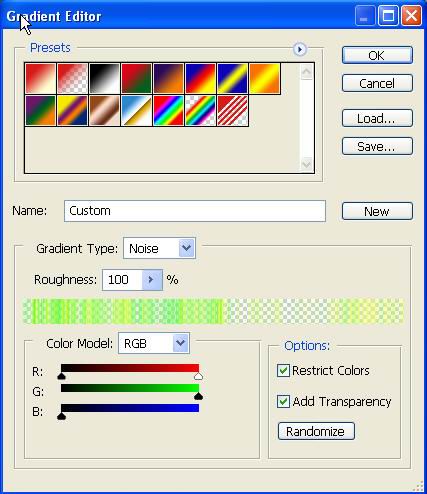Select the rainbow spectrum gradient preset

pyautogui.click(x=168, y=110)
